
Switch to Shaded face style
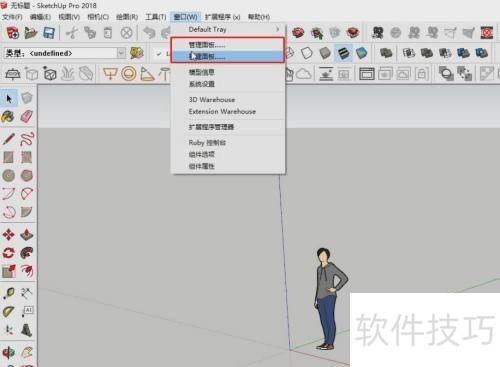tap(325, 53)
